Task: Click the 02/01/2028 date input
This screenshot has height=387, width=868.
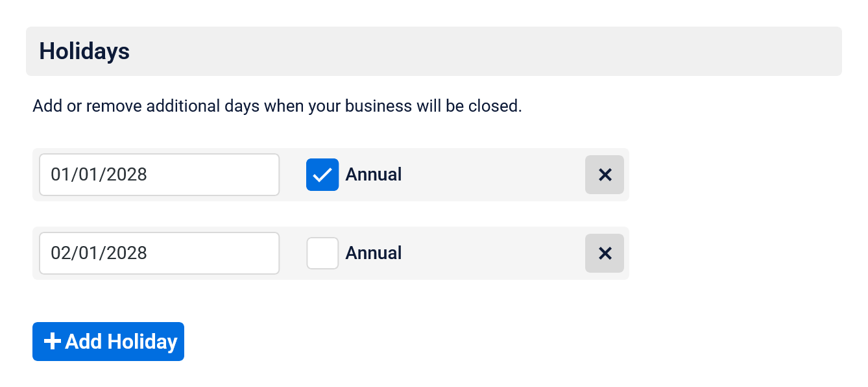Action: (x=159, y=253)
